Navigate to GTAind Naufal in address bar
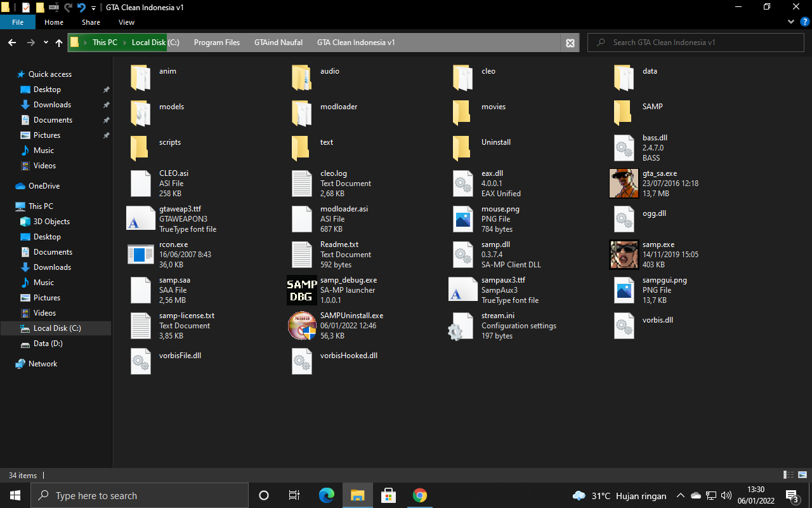812x508 pixels. click(x=278, y=43)
